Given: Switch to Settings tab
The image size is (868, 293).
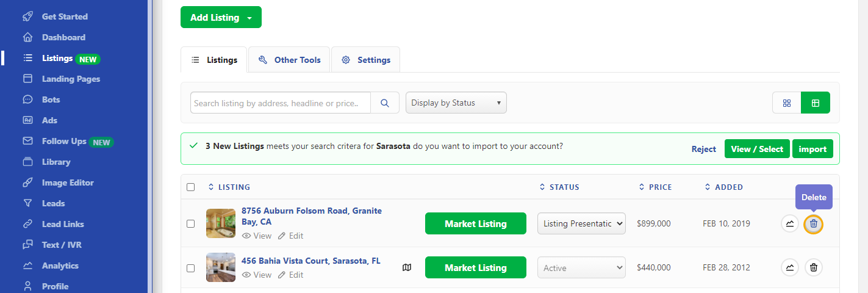Looking at the screenshot, I should point(365,60).
